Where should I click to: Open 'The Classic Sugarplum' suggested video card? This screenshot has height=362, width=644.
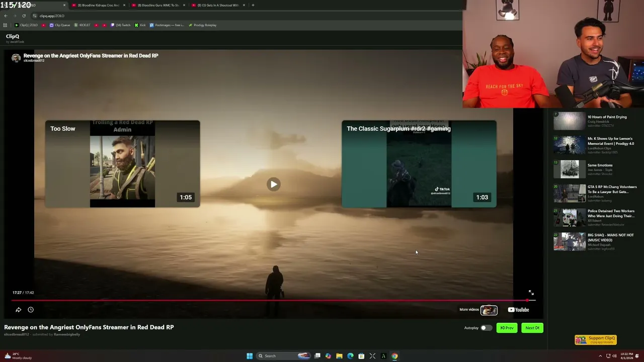[x=419, y=164]
